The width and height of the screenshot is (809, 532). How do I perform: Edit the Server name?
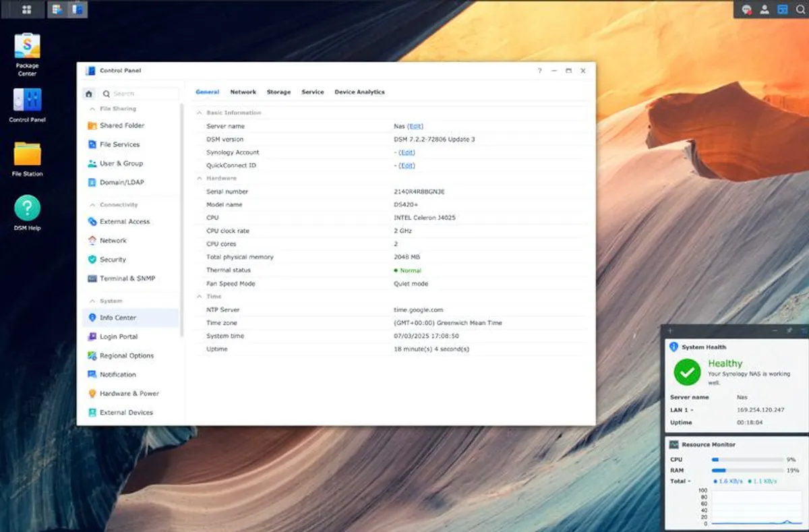[x=416, y=126]
